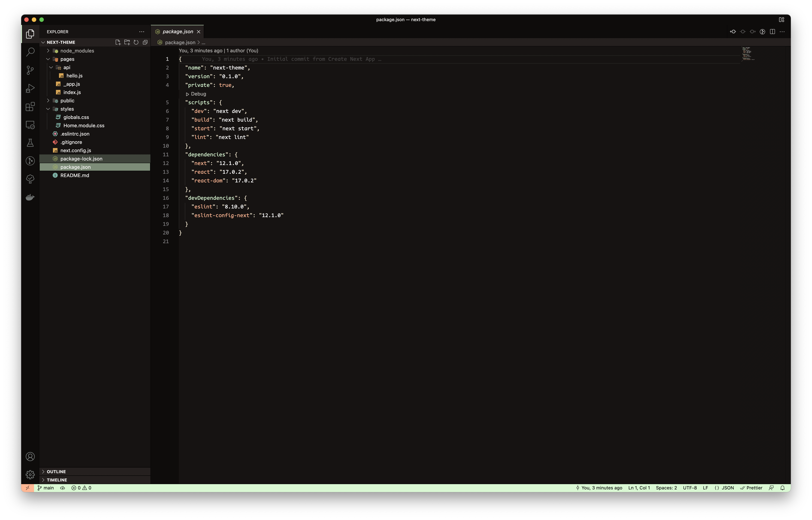
Task: Toggle the notifications bell in status bar
Action: point(782,488)
